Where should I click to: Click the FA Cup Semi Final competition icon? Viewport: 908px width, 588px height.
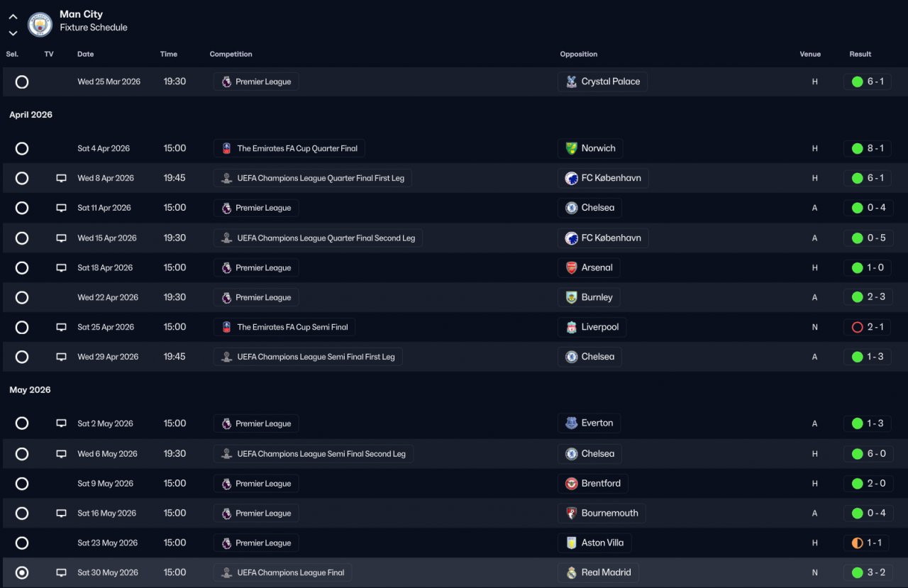pyautogui.click(x=227, y=328)
